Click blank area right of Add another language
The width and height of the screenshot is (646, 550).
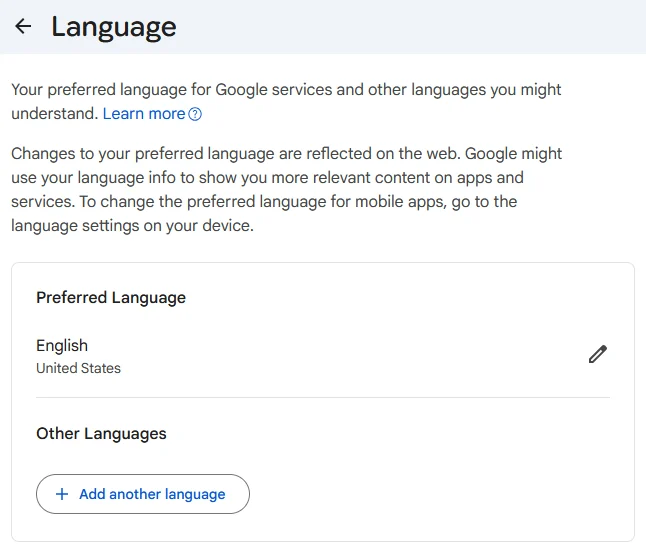coord(430,494)
